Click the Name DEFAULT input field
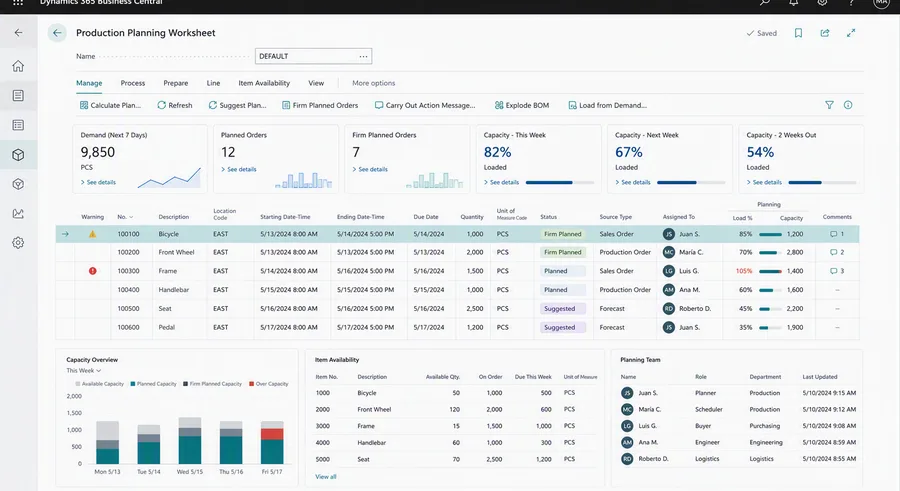Viewport: 900px width, 491px height. tap(313, 56)
